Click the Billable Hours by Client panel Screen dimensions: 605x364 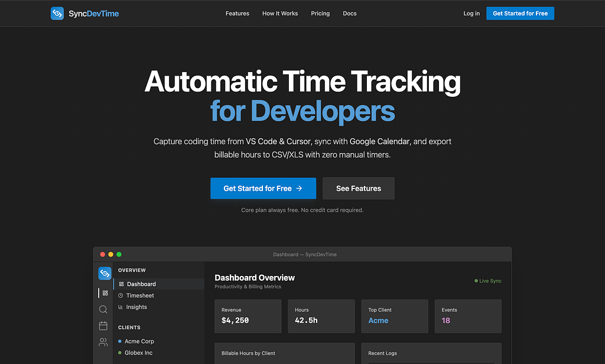pos(285,353)
